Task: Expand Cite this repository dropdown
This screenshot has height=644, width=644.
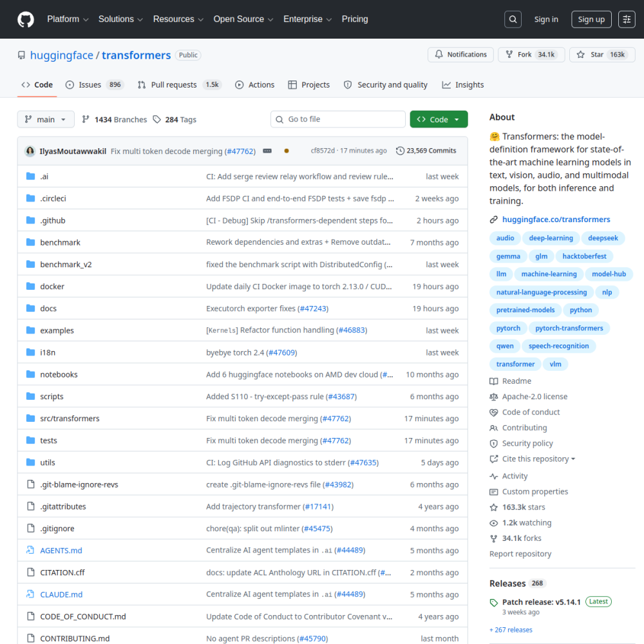Action: coord(538,459)
